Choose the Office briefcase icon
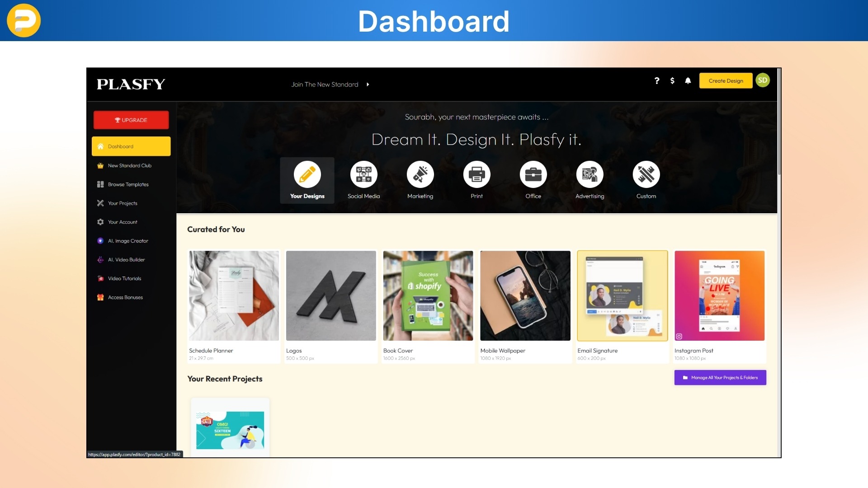This screenshot has width=868, height=488. pos(533,174)
